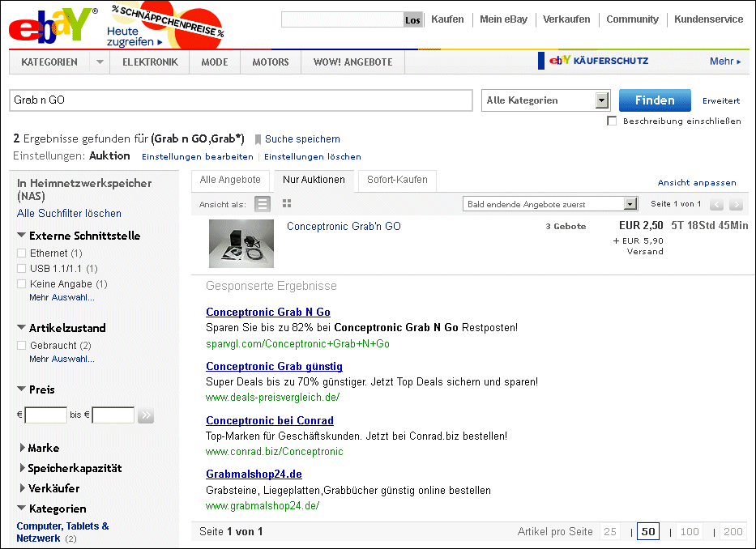Viewport: 756px width, 549px height.
Task: Open the Kaufen menu
Action: [x=447, y=19]
